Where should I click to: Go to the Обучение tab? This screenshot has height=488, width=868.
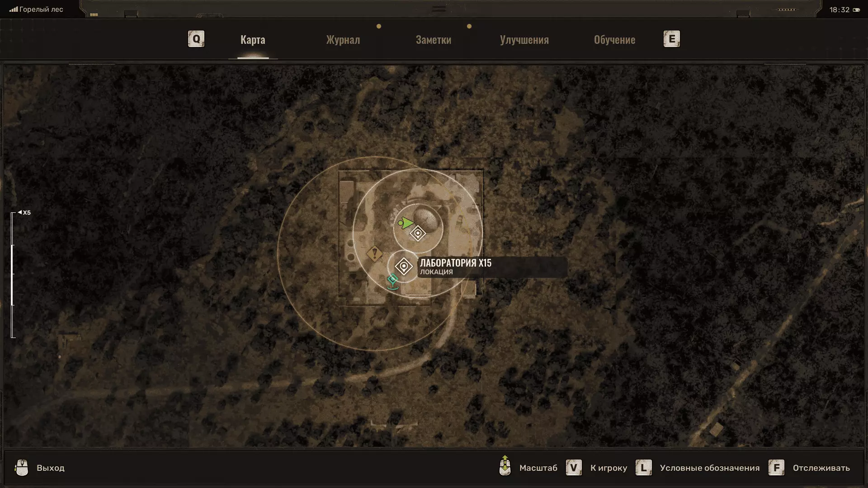pos(614,40)
